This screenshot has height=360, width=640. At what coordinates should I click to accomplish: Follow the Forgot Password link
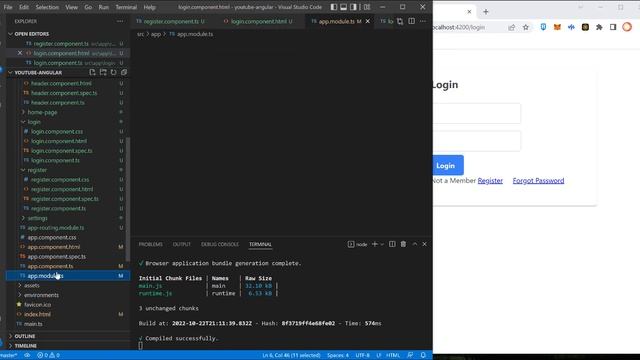click(538, 180)
